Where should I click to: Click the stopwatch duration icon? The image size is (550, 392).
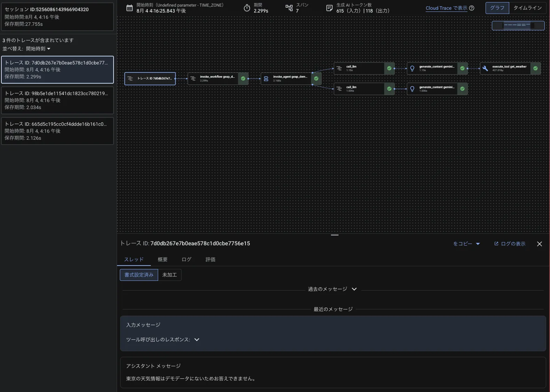[247, 8]
